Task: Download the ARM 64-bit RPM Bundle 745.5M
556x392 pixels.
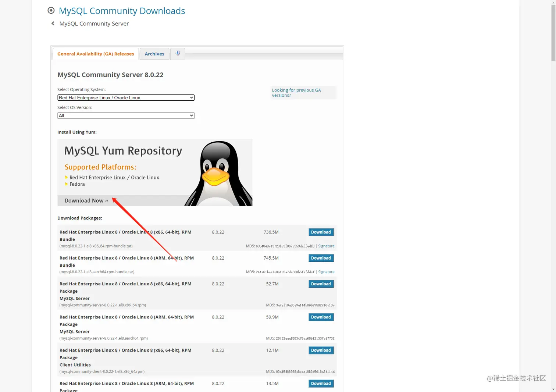Action: click(x=321, y=258)
